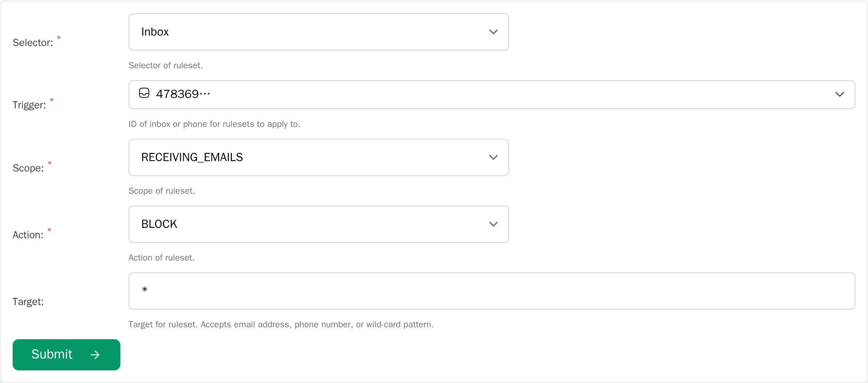The height and width of the screenshot is (383, 868).
Task: Click the red asterisk next to Action
Action: coord(49,230)
